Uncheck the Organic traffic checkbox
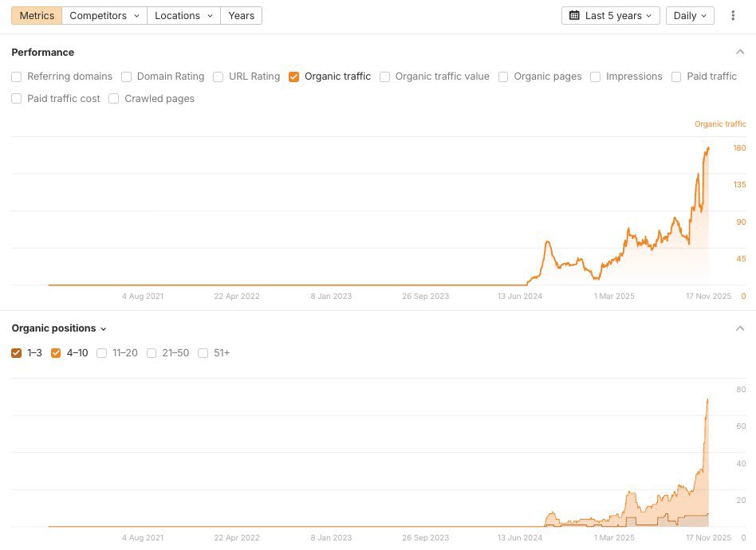 293,77
